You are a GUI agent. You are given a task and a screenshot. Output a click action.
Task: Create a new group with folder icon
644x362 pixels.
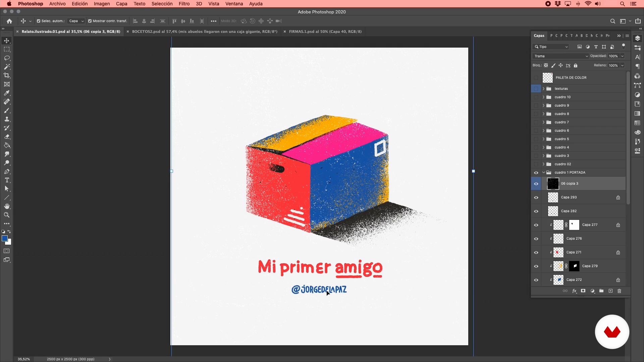[601, 291]
